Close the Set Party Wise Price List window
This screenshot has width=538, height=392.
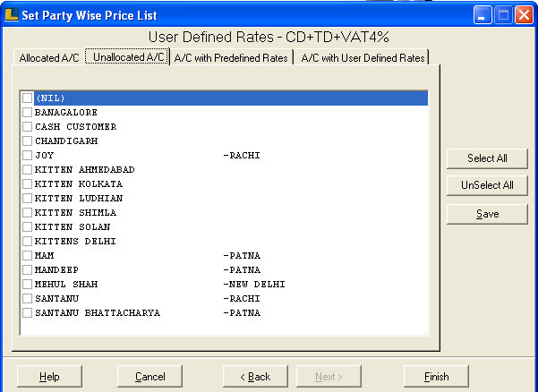point(524,15)
